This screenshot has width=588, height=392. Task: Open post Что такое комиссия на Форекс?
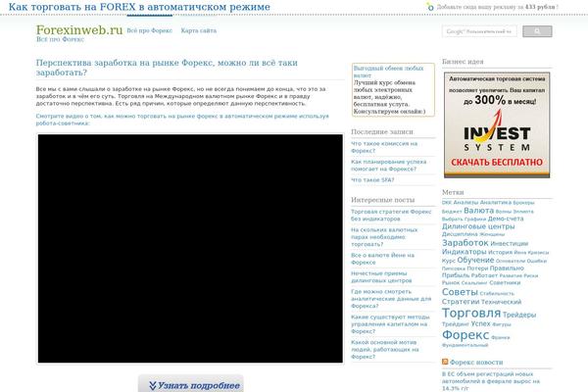pyautogui.click(x=384, y=147)
